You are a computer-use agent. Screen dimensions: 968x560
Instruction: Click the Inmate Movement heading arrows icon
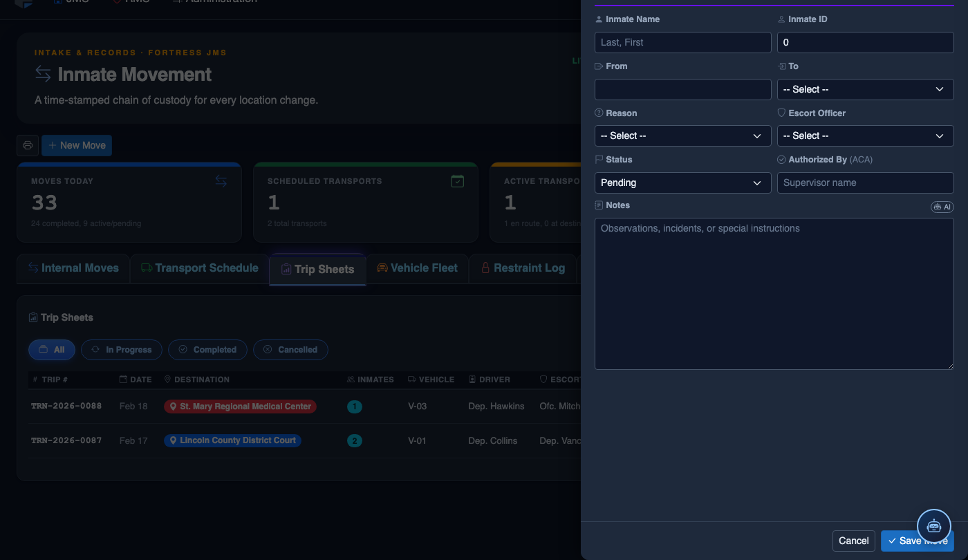point(43,74)
